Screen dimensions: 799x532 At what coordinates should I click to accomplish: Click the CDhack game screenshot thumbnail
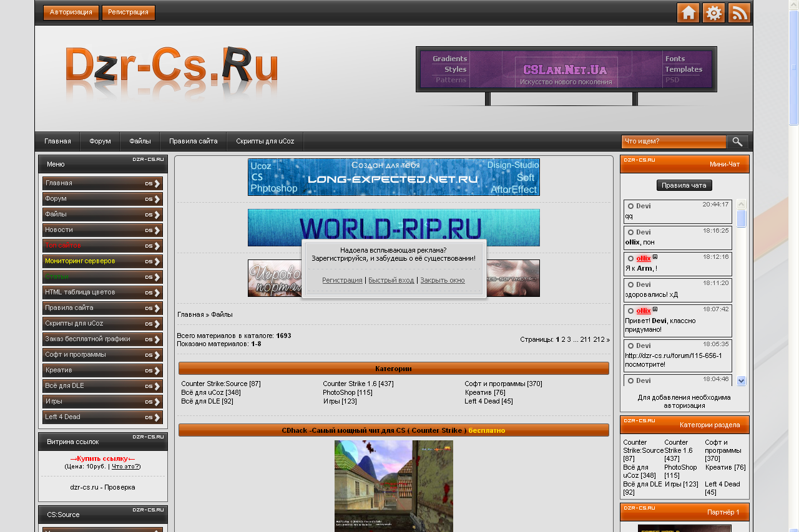tap(393, 486)
